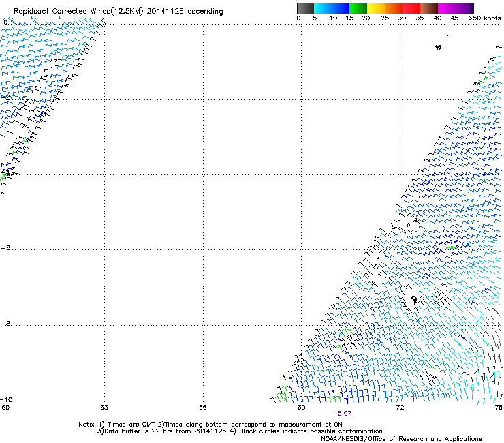Click the legend tick label '40'
This screenshot has width=504, height=443.
[x=437, y=18]
